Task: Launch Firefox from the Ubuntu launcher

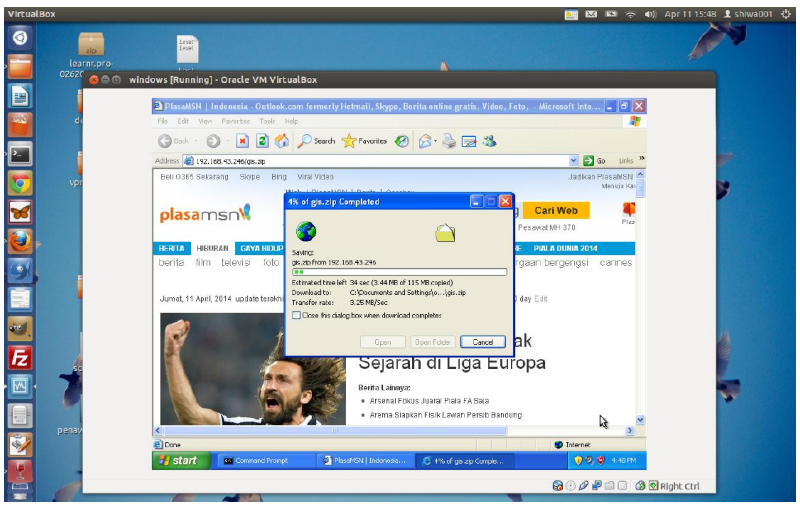Action: [19, 242]
